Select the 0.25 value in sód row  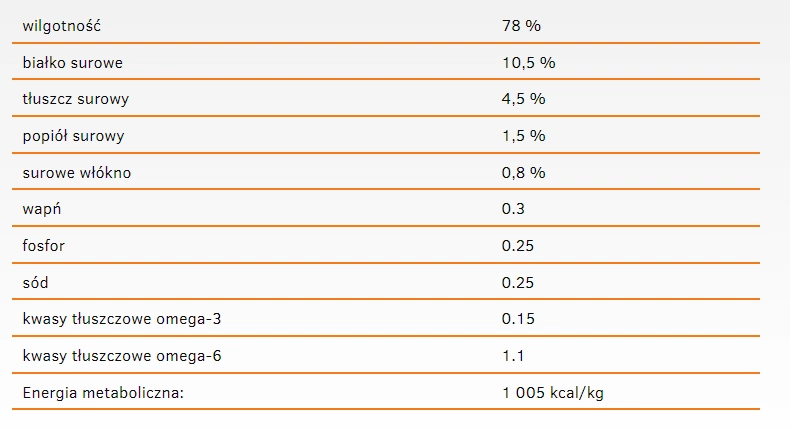point(518,283)
